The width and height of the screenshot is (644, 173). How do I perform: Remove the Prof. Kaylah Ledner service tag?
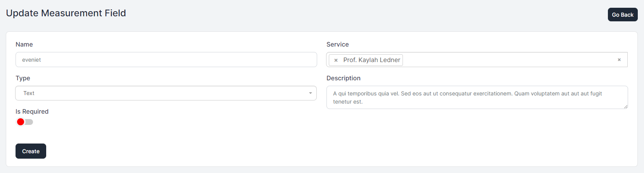click(x=336, y=60)
